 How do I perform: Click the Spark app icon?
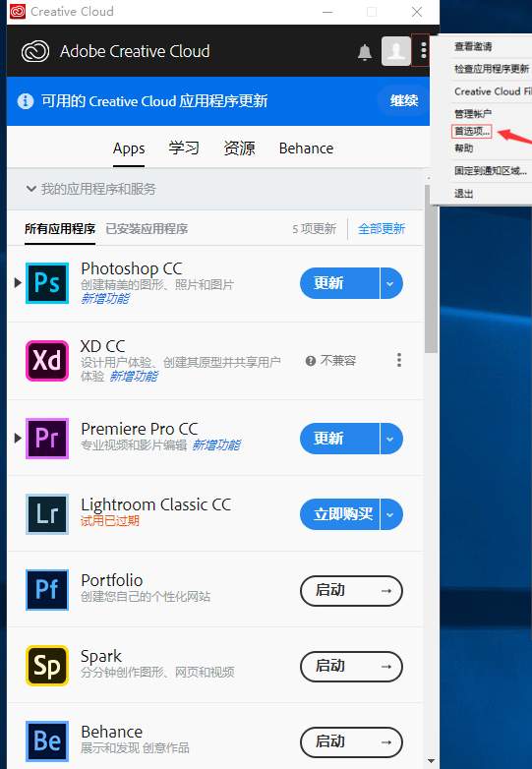click(x=47, y=666)
